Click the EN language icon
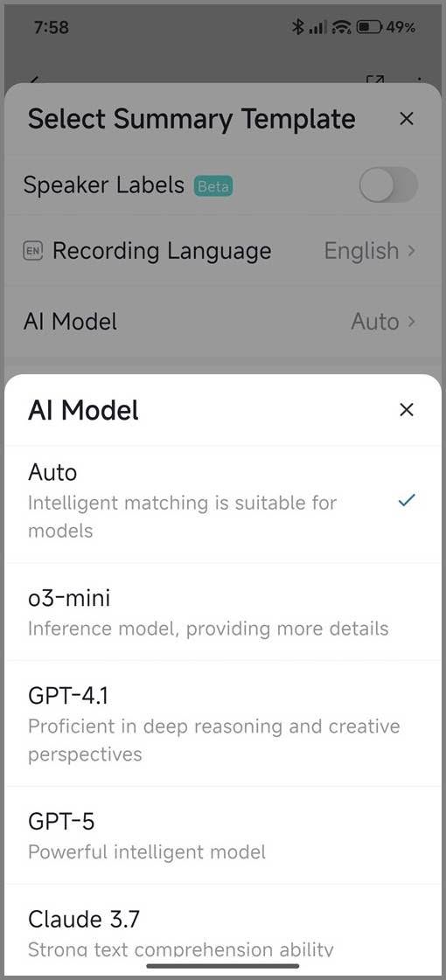Viewport: 446px width, 980px height. (32, 251)
